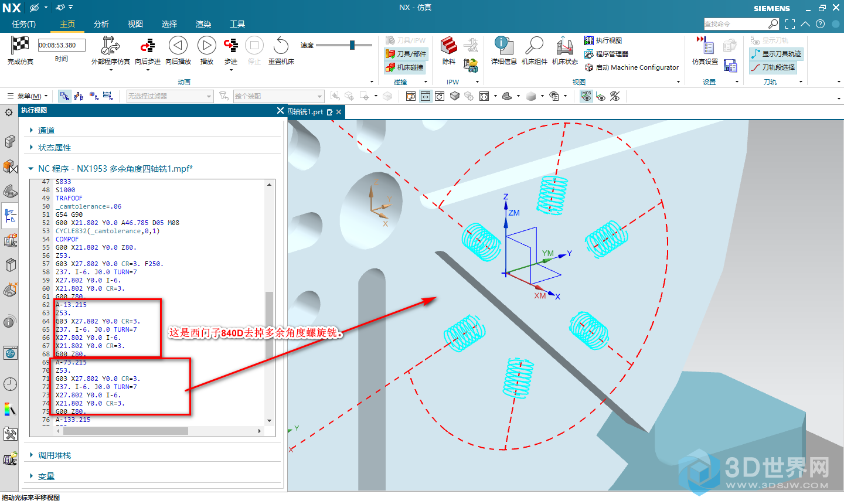Toggle coordinate eye icon beside MCS toggle

coord(601,96)
